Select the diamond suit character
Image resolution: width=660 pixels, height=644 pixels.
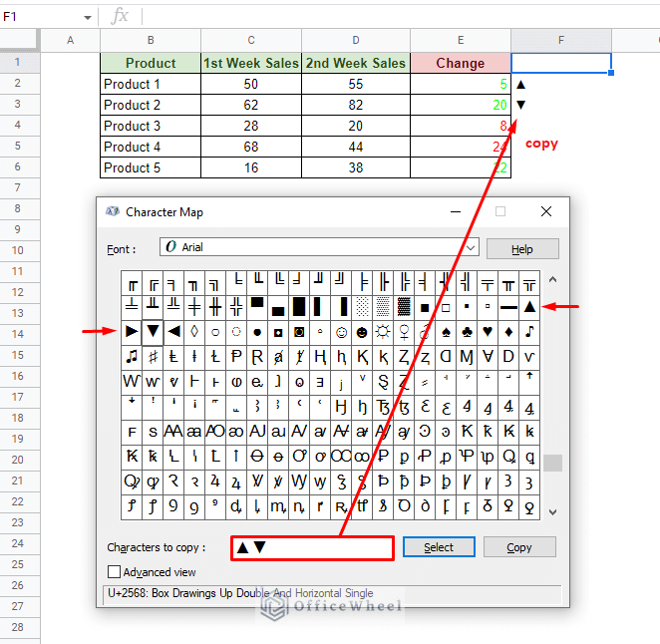coord(508,333)
